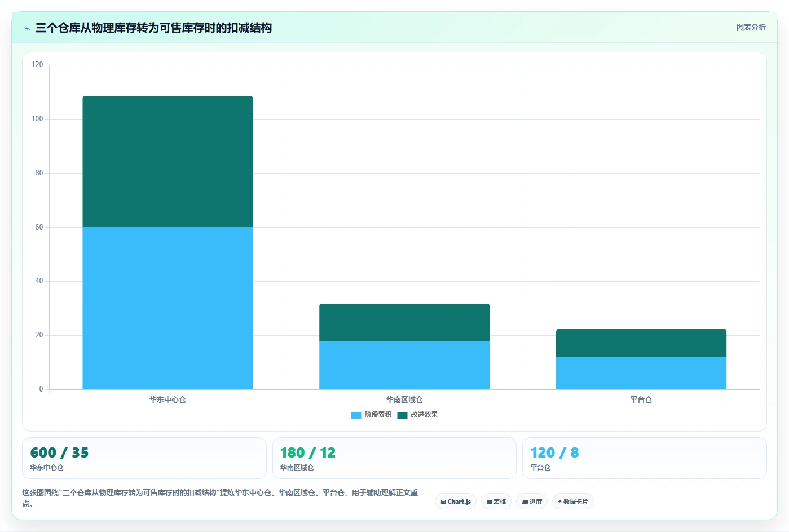Click the chart title 三个仓库从物理库存转为可售库存时的扣减结构
This screenshot has height=532, width=789.
(153, 28)
